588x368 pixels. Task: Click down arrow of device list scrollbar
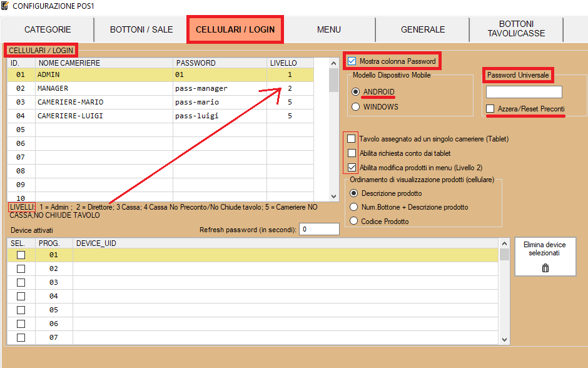[x=504, y=339]
